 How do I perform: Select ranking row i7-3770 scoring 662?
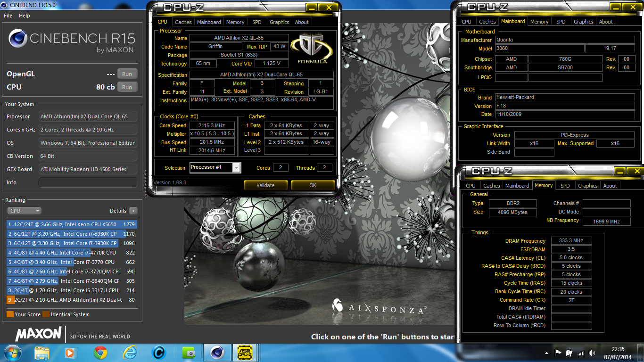[72, 262]
